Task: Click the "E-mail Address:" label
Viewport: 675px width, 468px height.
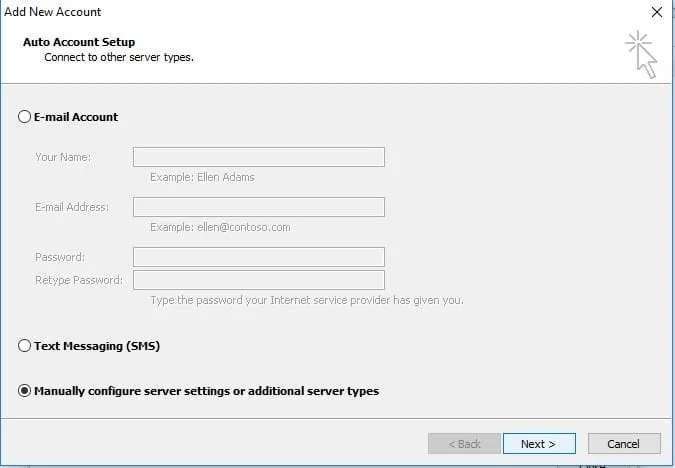Action: coord(72,207)
